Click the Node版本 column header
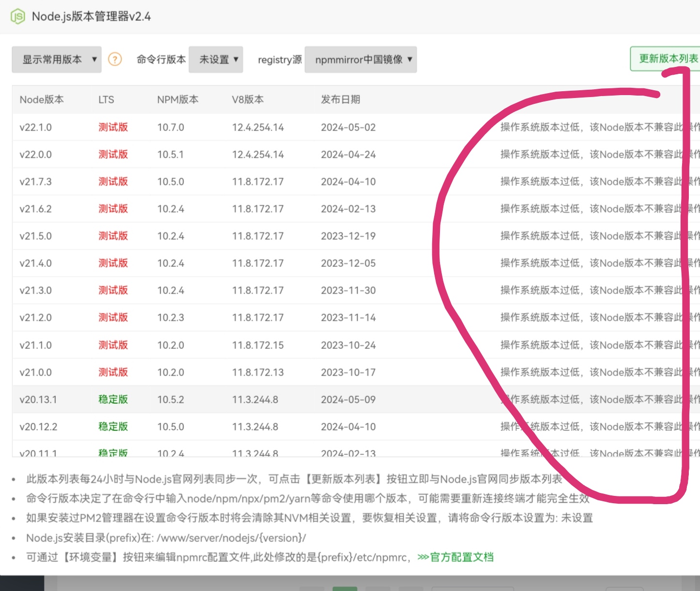Screen dimensions: 700x591 (x=42, y=99)
